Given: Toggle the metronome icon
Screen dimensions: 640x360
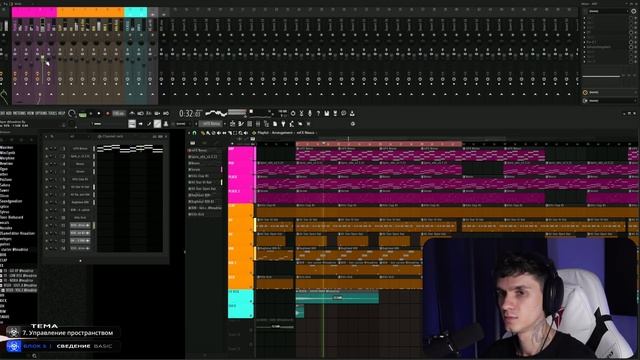Looking at the screenshot, I should [x=132, y=113].
